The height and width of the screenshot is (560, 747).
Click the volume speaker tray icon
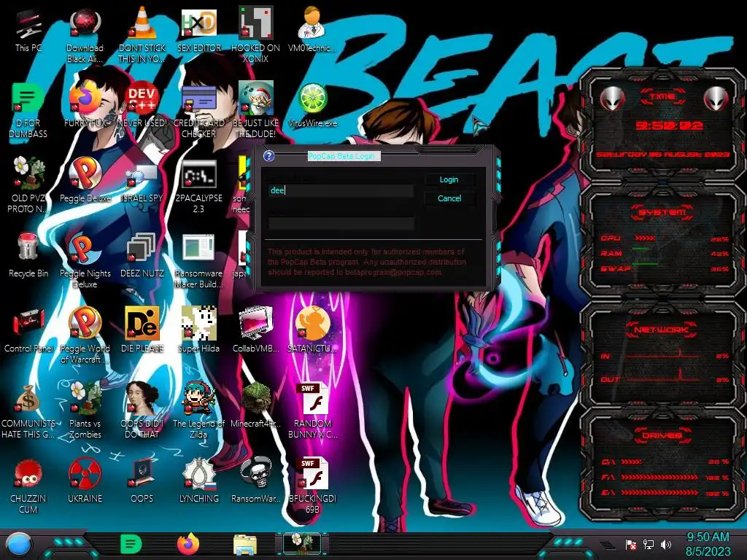click(667, 544)
